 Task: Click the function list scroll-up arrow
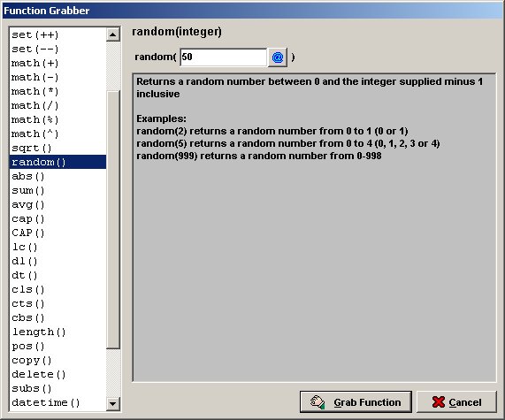112,34
